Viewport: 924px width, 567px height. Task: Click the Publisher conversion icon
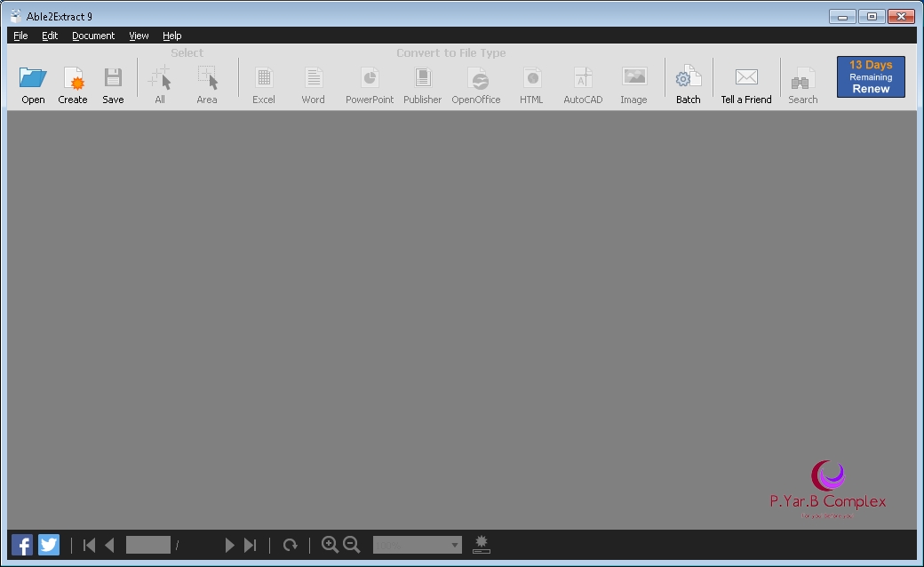click(x=423, y=78)
